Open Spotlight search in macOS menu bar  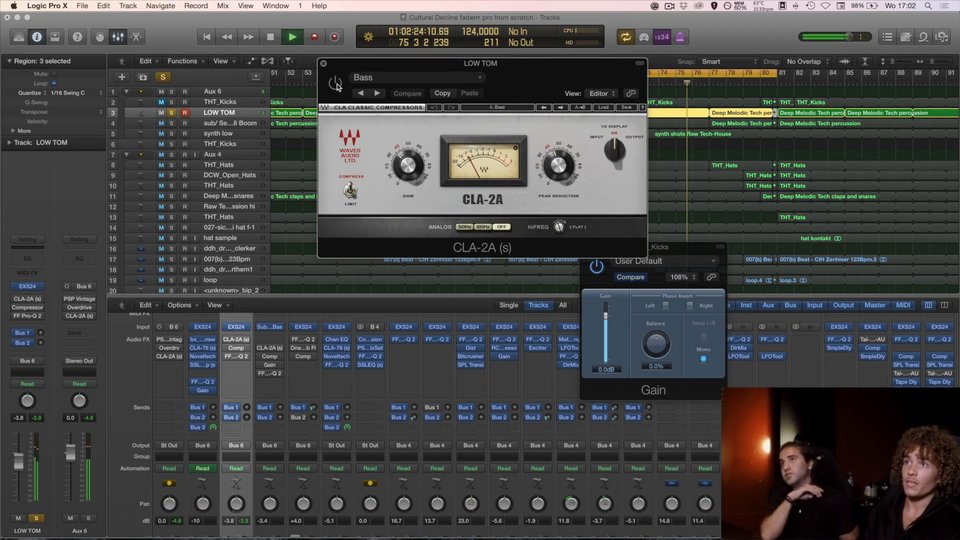point(928,6)
